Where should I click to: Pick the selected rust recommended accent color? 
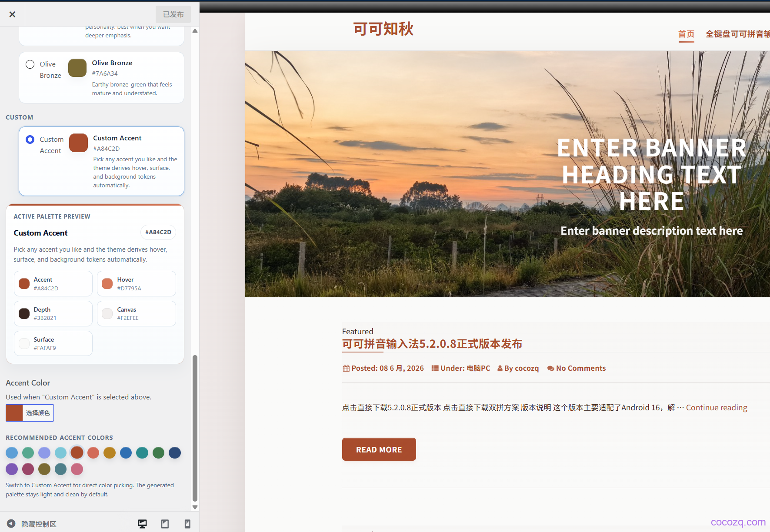coord(77,452)
